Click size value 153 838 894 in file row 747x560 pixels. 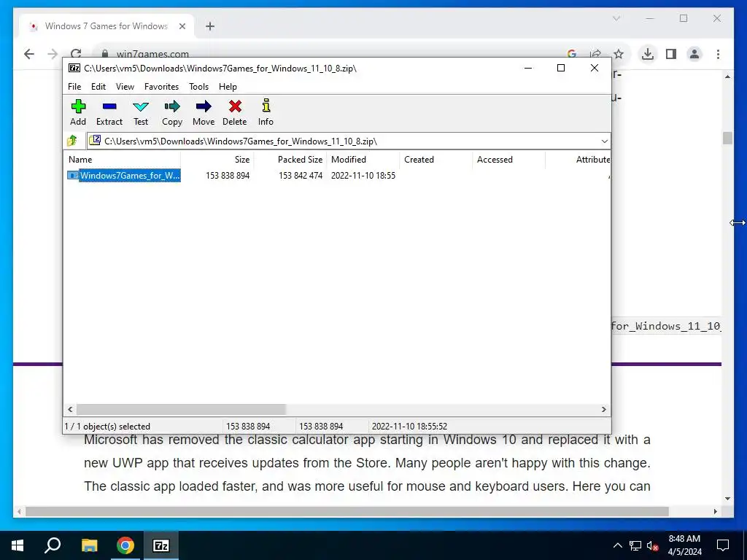click(x=228, y=176)
